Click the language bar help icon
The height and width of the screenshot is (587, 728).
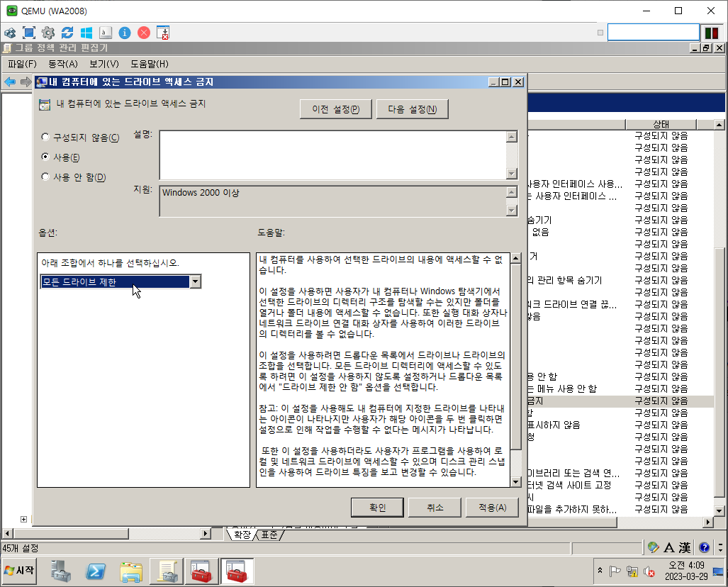[x=705, y=548]
